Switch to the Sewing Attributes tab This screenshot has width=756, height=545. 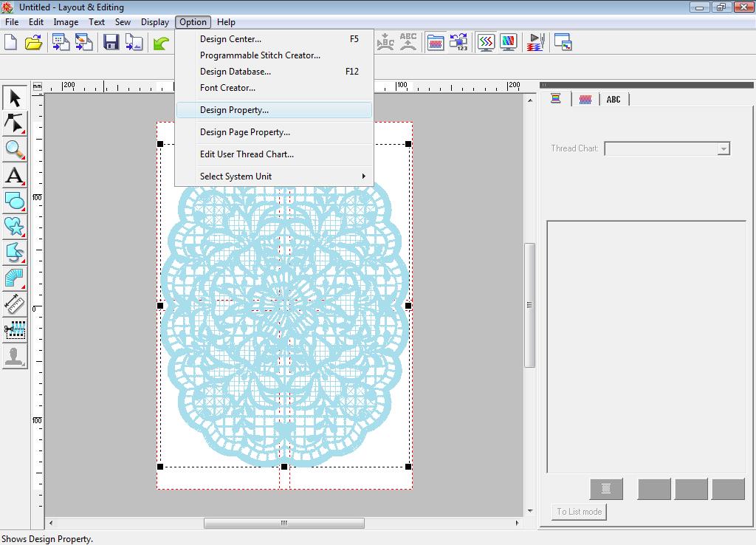585,99
